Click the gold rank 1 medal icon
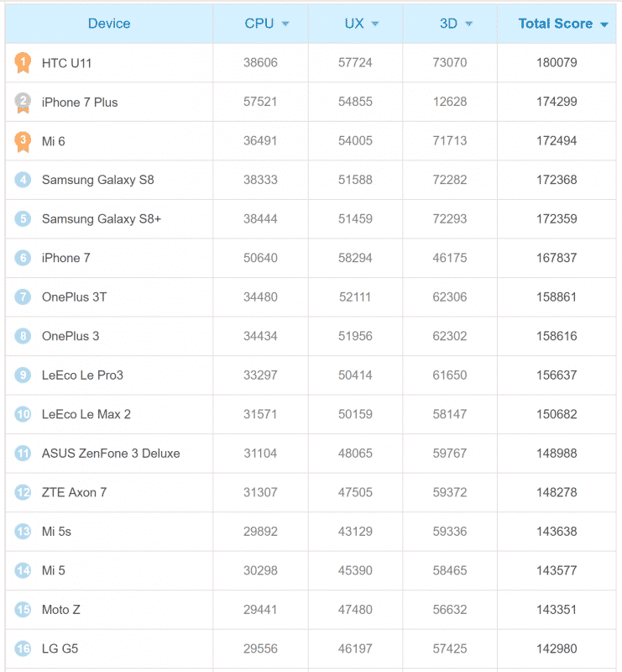622x672 pixels. point(23,63)
